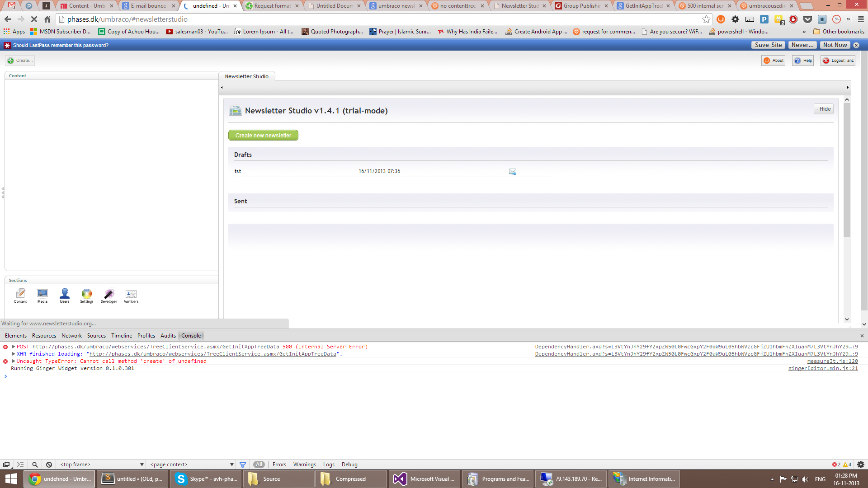Open the Developer section icon

tap(109, 296)
